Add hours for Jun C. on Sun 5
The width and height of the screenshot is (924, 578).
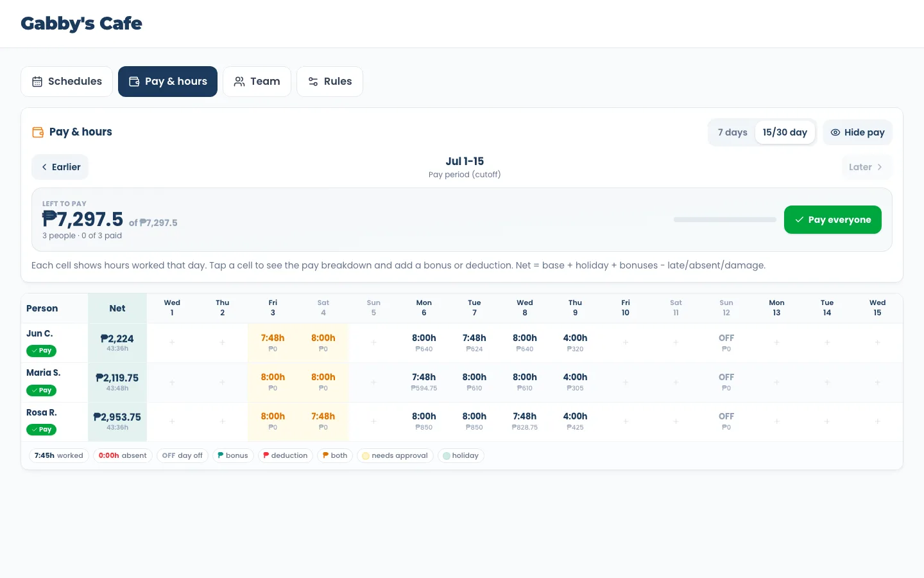coord(373,343)
